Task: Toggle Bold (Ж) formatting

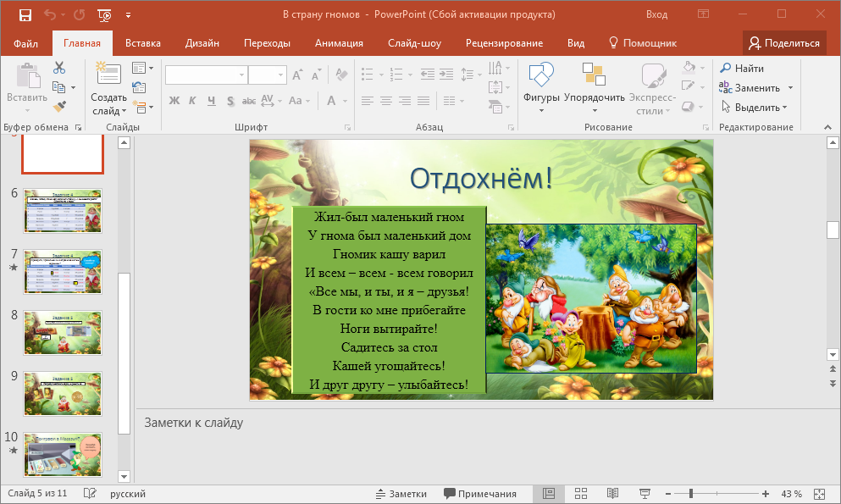Action: coord(174,100)
